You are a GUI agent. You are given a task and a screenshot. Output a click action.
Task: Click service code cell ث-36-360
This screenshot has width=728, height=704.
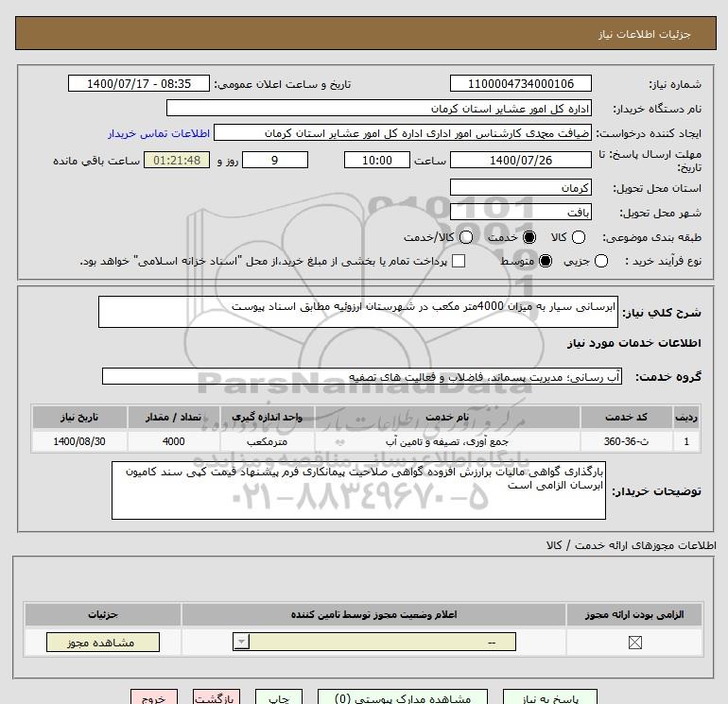[x=626, y=441]
